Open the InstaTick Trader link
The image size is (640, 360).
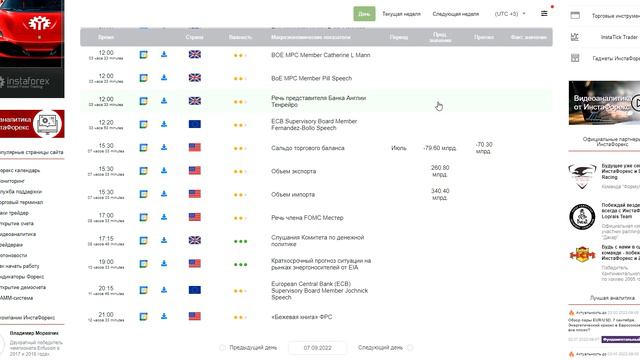[x=619, y=37]
